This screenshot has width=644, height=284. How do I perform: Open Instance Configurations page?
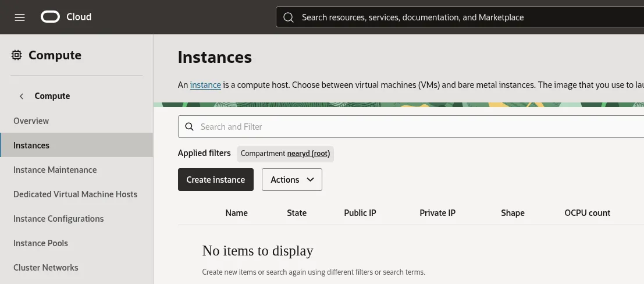[x=58, y=219]
